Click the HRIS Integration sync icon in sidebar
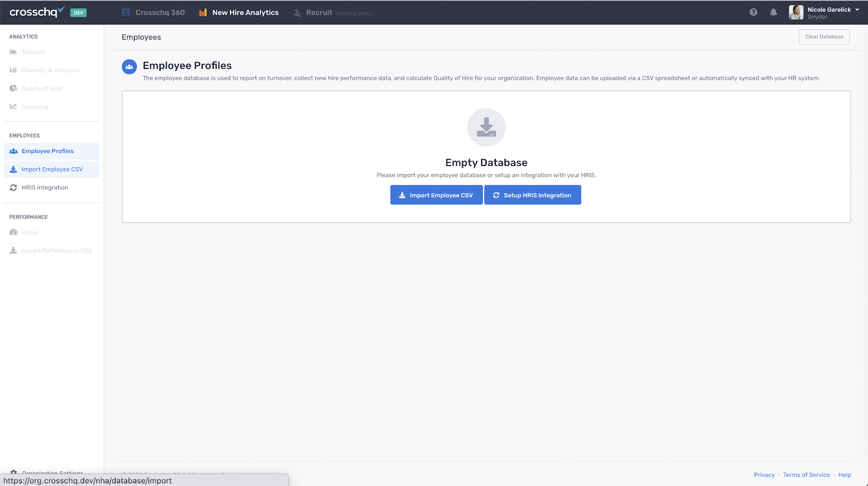The image size is (868, 486). [14, 188]
